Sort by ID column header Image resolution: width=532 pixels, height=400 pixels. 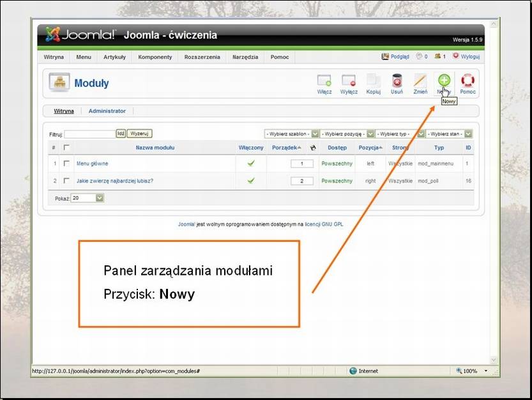(468, 148)
